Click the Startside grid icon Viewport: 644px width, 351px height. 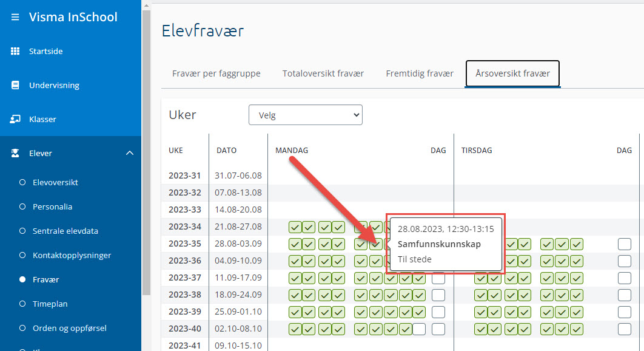click(15, 51)
